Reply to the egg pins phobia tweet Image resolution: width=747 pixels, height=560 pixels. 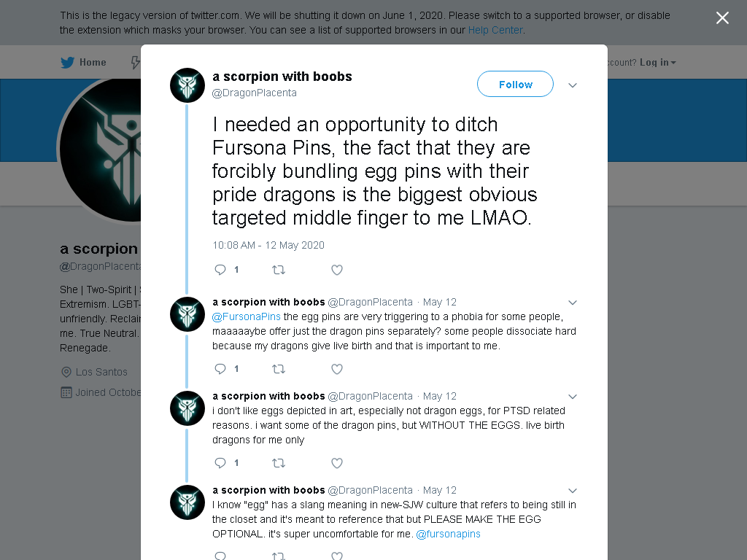pyautogui.click(x=220, y=369)
